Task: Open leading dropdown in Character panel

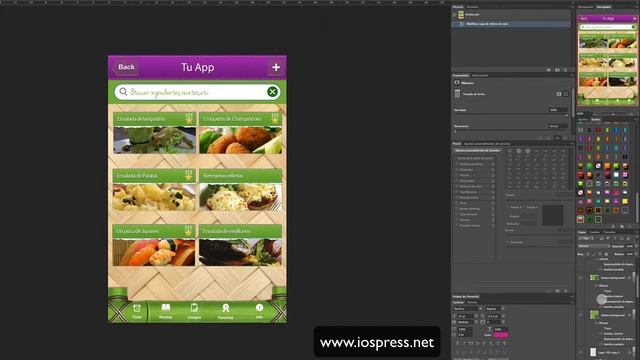Action: click(503, 316)
